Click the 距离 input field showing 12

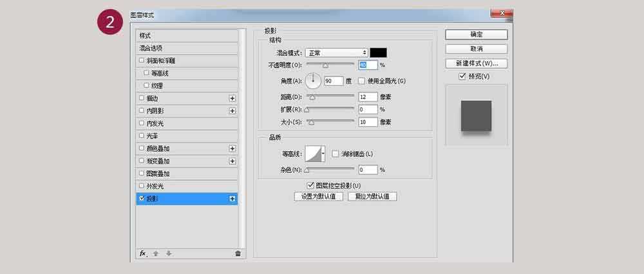tap(368, 97)
